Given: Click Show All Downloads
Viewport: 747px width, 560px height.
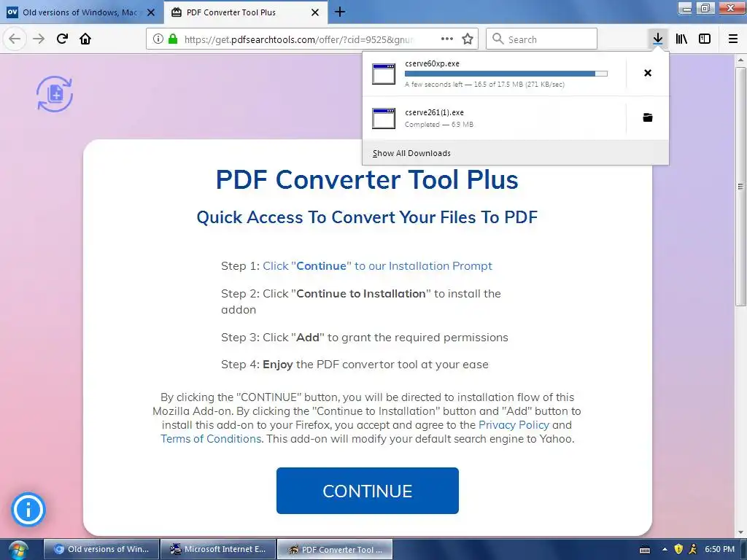Looking at the screenshot, I should coord(411,153).
